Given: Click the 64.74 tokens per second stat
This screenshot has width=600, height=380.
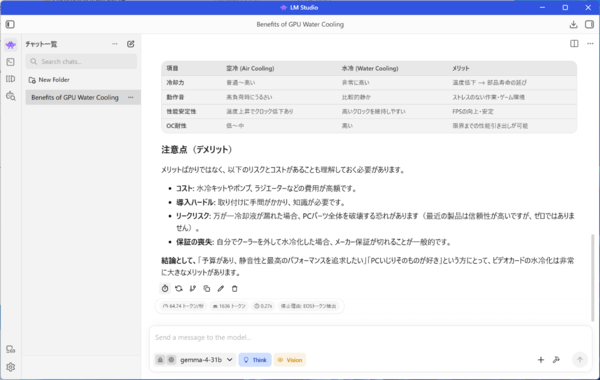Looking at the screenshot, I should tap(183, 306).
